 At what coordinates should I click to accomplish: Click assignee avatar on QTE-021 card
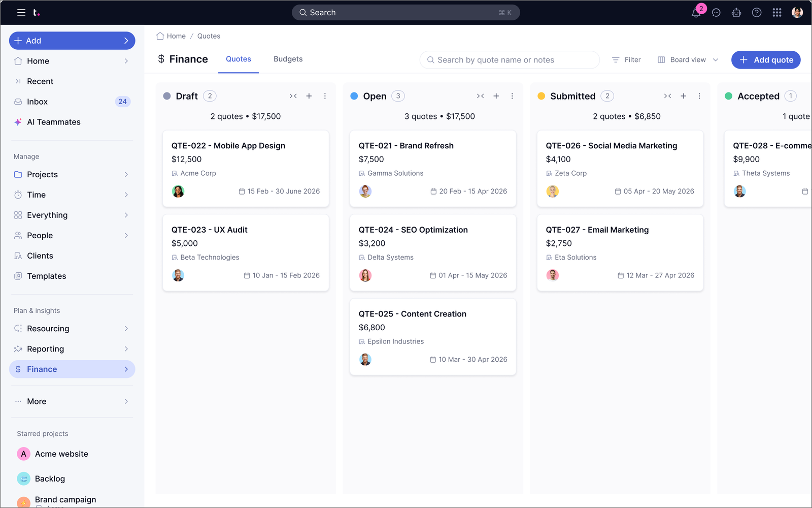tap(365, 192)
